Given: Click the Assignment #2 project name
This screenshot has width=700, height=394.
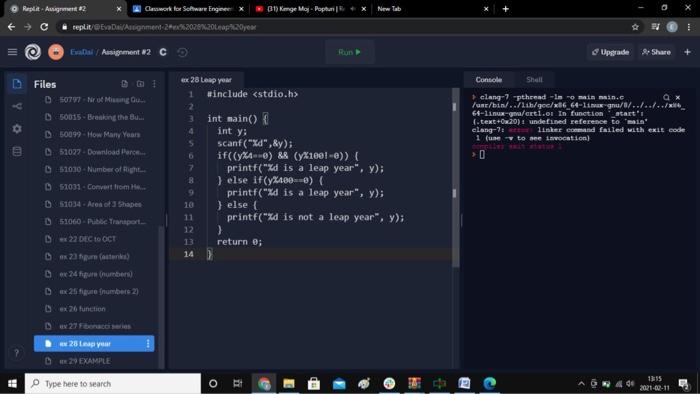Looking at the screenshot, I should (126, 52).
